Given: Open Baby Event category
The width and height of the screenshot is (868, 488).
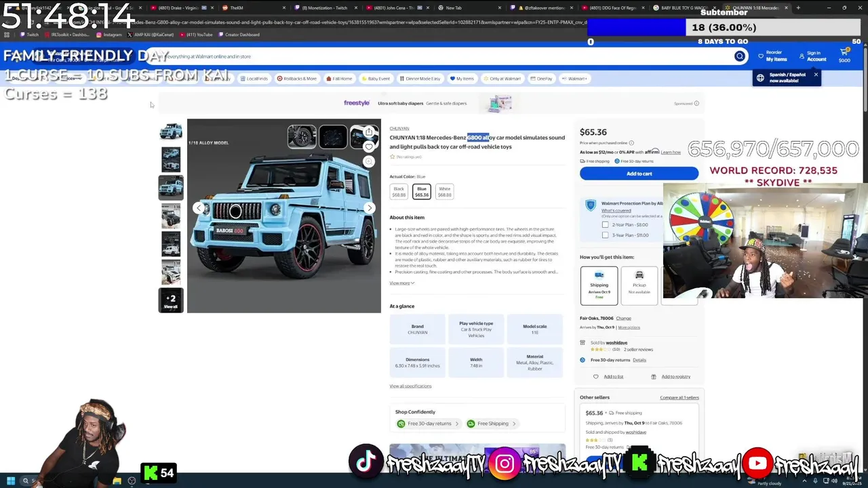Looking at the screenshot, I should (x=375, y=79).
